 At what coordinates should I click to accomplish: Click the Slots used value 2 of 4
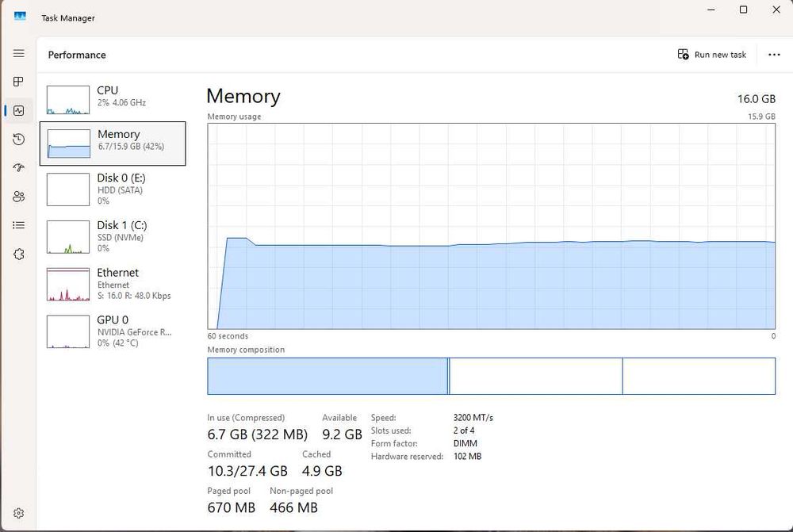(464, 431)
